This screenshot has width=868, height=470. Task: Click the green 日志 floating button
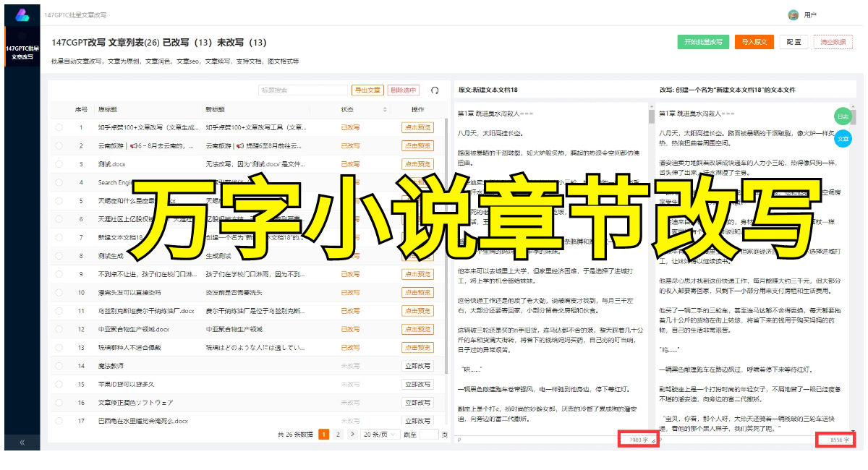click(x=843, y=116)
